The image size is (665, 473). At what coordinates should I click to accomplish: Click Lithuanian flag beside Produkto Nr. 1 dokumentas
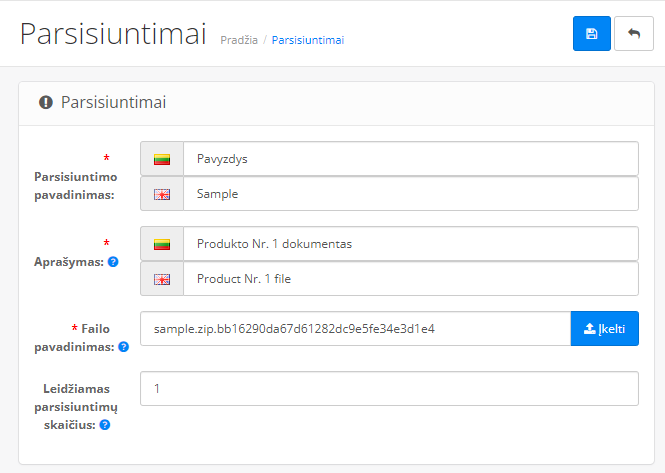coord(162,244)
